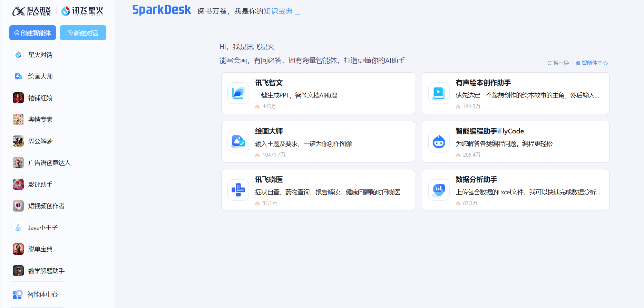Screen dimensions: 644x308
Task: Click the iFLYTEK logo
Action: [x=31, y=11]
